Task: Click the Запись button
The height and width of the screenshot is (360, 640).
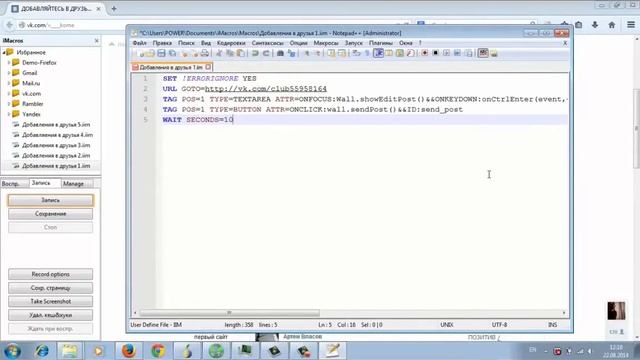Action: pyautogui.click(x=51, y=200)
